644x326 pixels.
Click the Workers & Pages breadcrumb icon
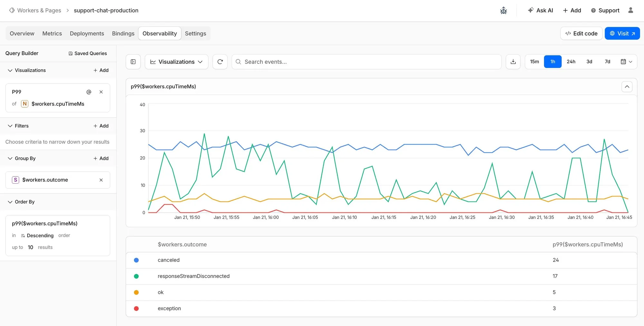pyautogui.click(x=12, y=10)
